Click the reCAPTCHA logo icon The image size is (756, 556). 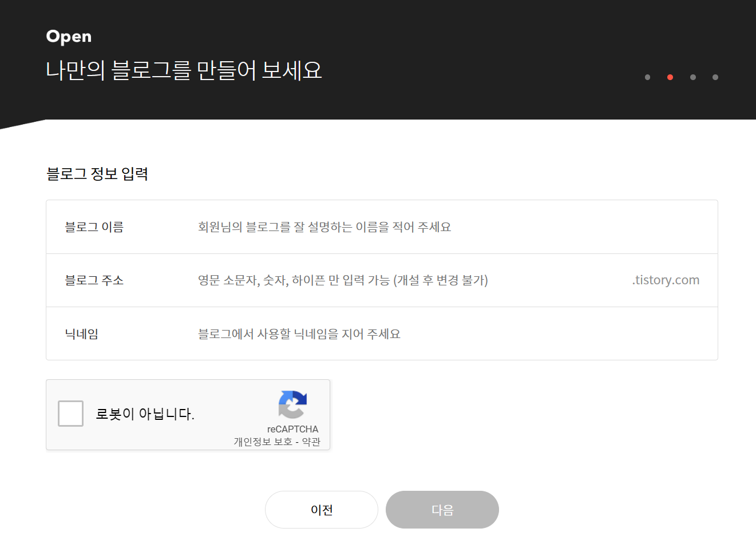pyautogui.click(x=292, y=404)
